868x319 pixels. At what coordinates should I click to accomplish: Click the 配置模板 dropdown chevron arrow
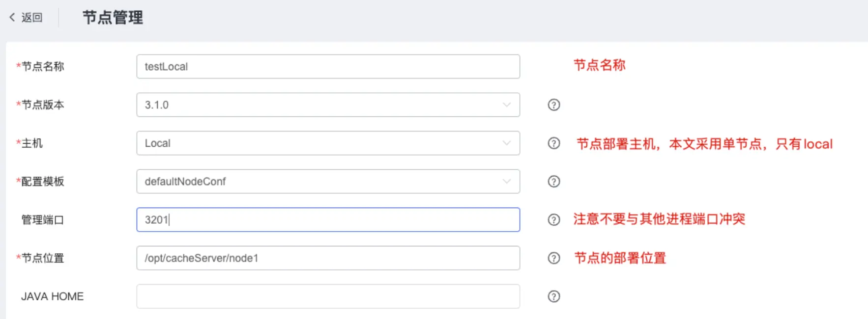click(506, 182)
